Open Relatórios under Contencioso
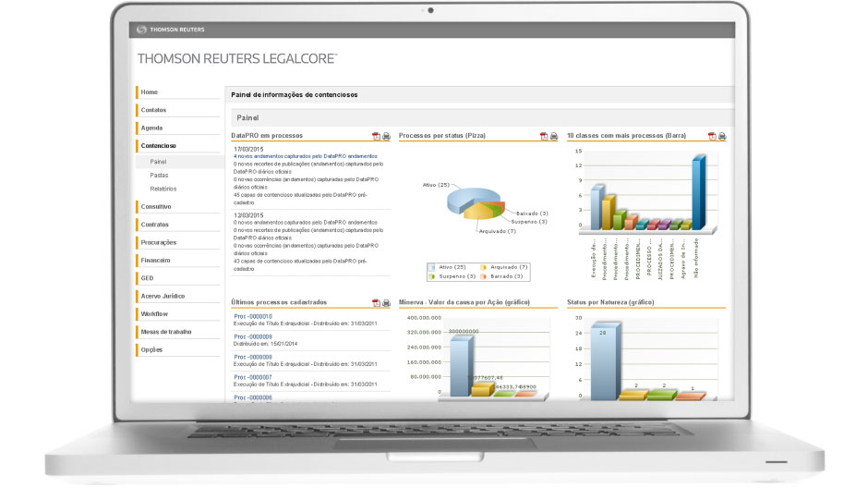868x488 pixels. pos(163,189)
